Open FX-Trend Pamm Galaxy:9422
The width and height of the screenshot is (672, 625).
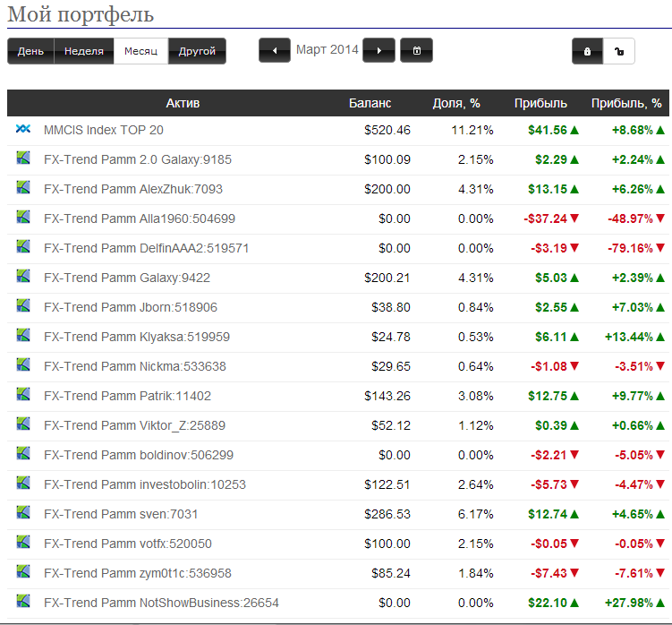127,278
